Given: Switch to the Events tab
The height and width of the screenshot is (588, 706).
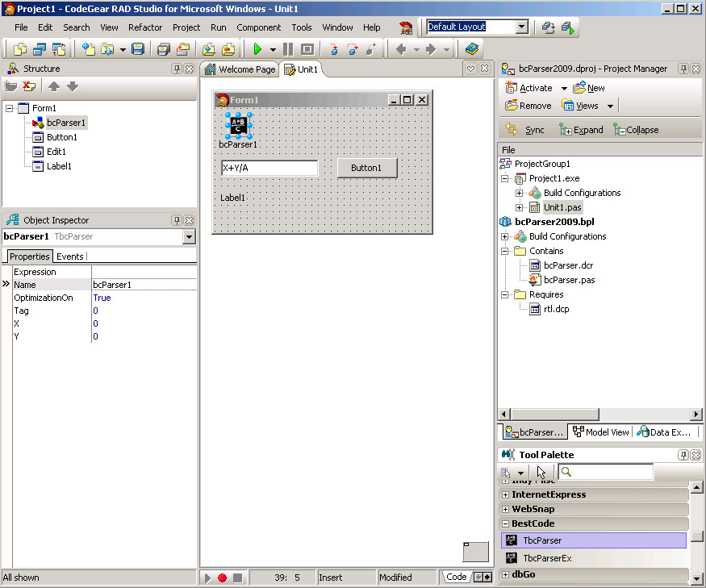Looking at the screenshot, I should (69, 256).
